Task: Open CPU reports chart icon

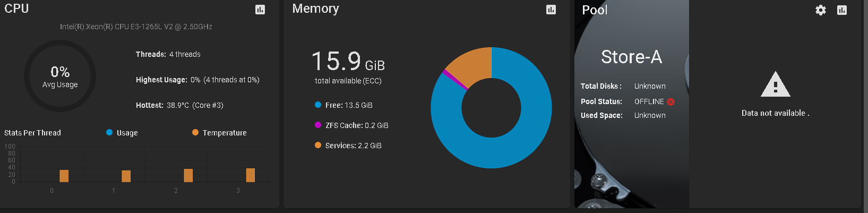Action: pos(260,10)
